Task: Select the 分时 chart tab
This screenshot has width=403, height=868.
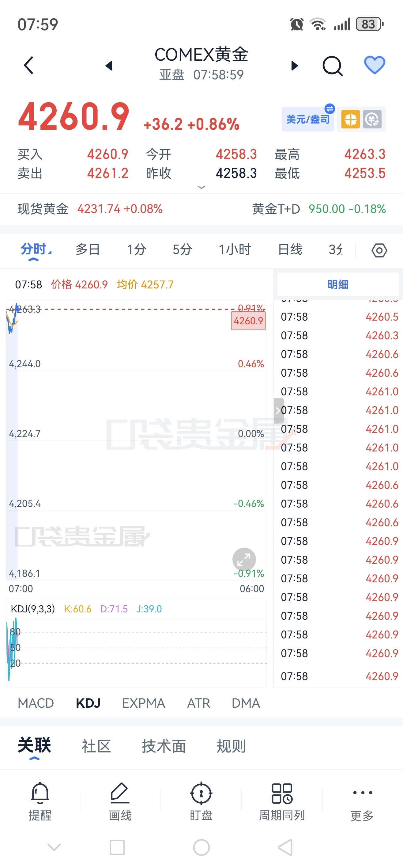Action: click(34, 250)
